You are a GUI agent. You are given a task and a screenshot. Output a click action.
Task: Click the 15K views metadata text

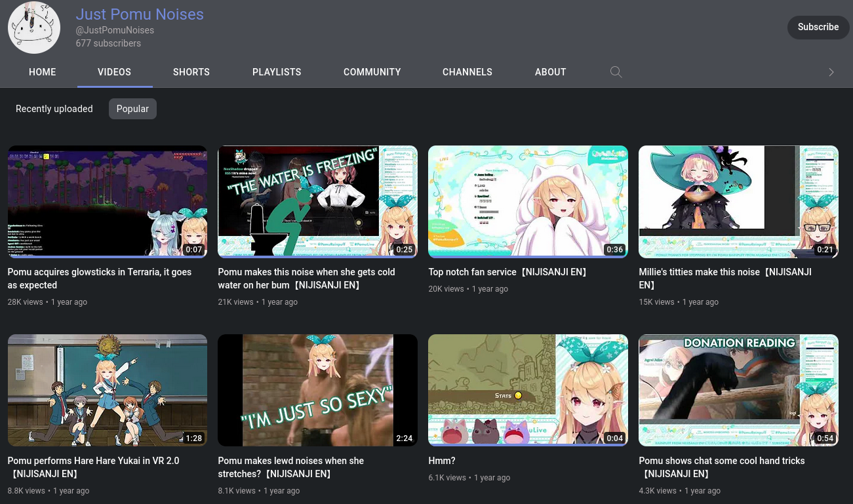click(657, 302)
